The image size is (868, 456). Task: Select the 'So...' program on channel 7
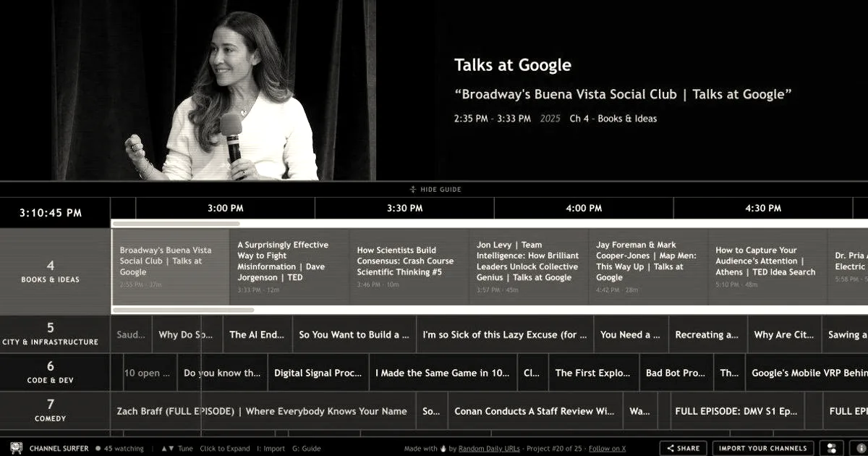pyautogui.click(x=431, y=411)
